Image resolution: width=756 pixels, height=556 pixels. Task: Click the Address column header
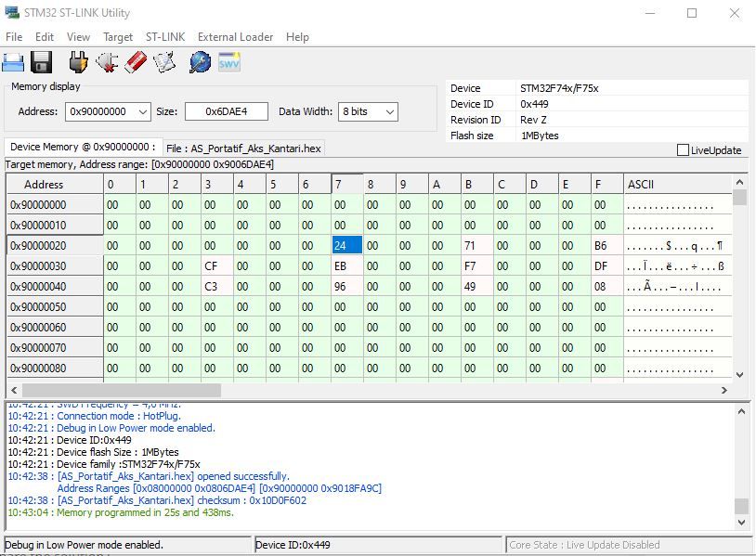coord(55,185)
